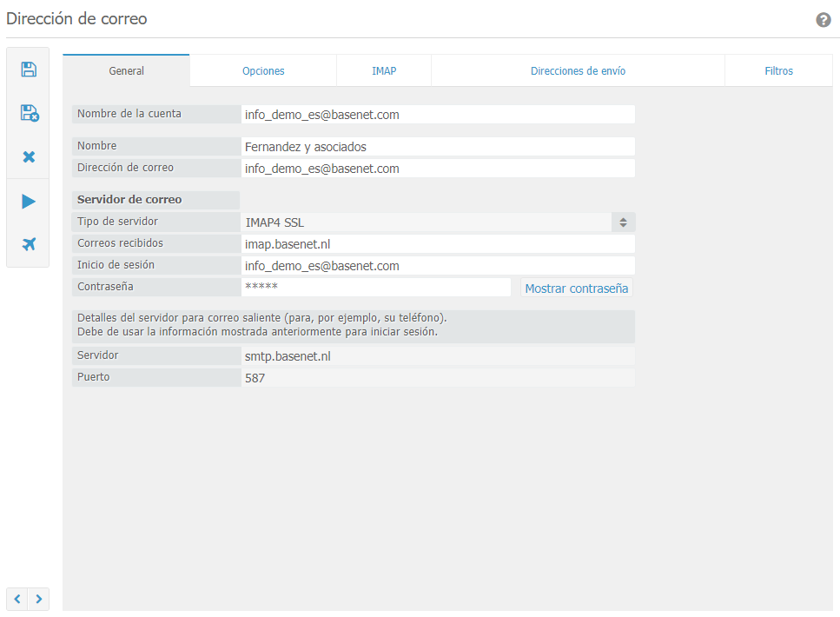The width and height of the screenshot is (840, 617).
Task: Focus the Nombre field with Fernandez y asociados
Action: pyautogui.click(x=439, y=147)
